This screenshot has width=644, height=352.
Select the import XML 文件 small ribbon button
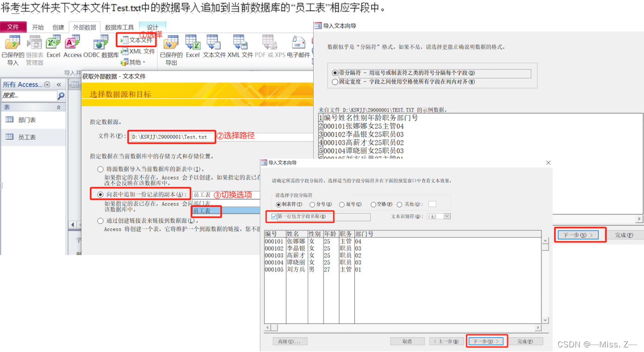pos(137,51)
